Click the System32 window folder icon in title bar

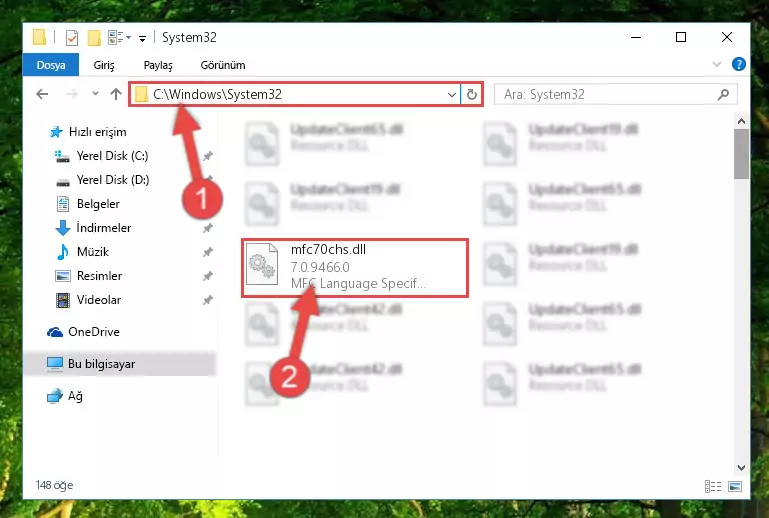[39, 37]
